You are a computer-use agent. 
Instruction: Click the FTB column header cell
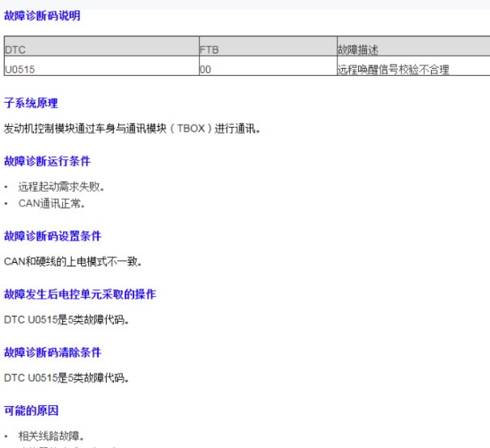268,46
